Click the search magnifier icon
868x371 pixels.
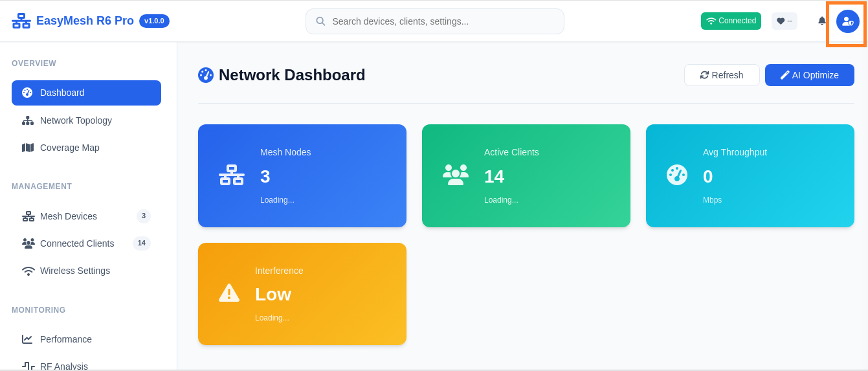pyautogui.click(x=320, y=21)
